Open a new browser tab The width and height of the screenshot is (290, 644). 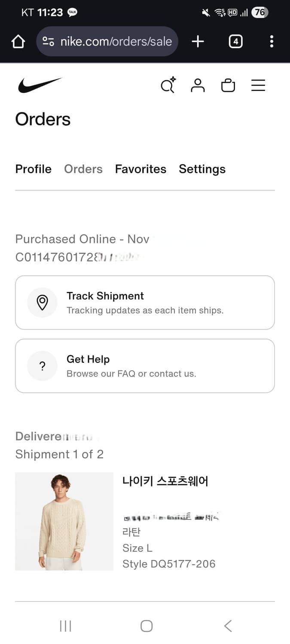pyautogui.click(x=198, y=42)
